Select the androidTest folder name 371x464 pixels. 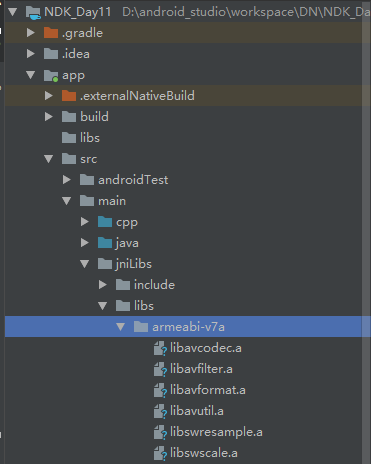coord(133,180)
